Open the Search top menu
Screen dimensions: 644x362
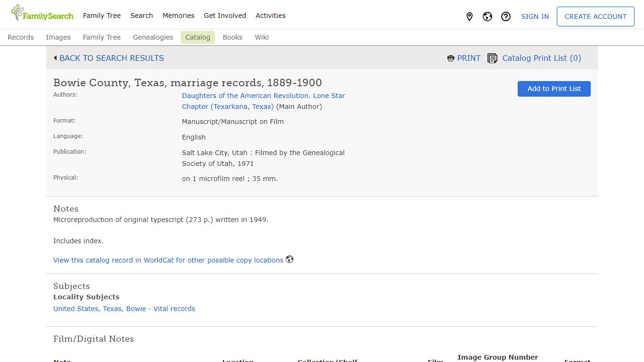[141, 16]
